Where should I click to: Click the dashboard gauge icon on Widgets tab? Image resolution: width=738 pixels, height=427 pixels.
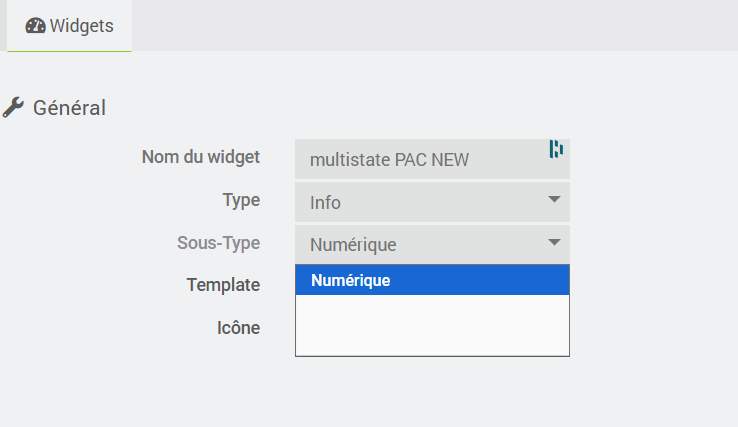36,26
